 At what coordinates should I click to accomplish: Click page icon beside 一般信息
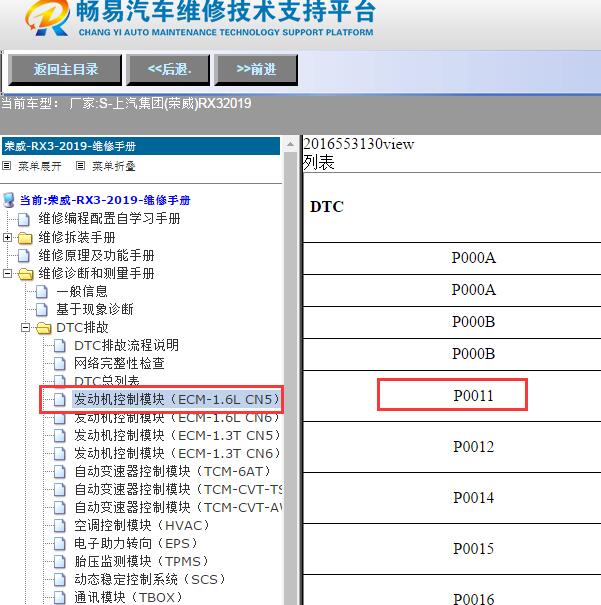click(42, 292)
